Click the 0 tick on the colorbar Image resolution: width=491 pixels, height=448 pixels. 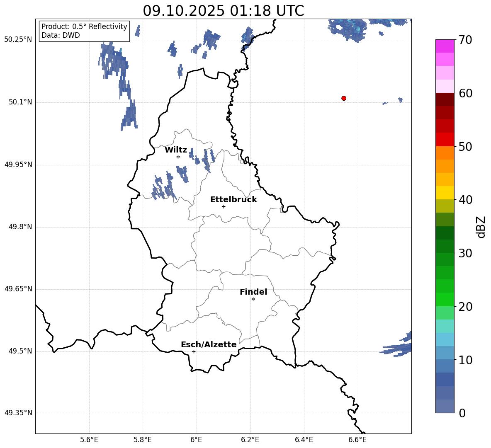[x=462, y=413]
